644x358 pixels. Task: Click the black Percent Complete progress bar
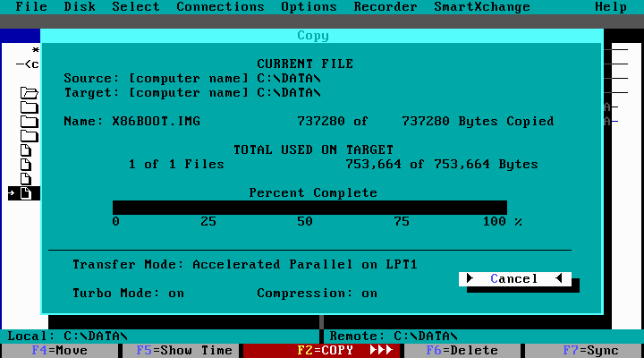309,208
